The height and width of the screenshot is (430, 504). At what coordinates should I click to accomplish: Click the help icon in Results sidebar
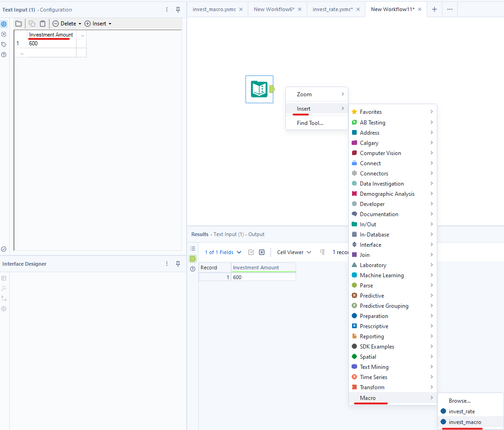coord(193,269)
